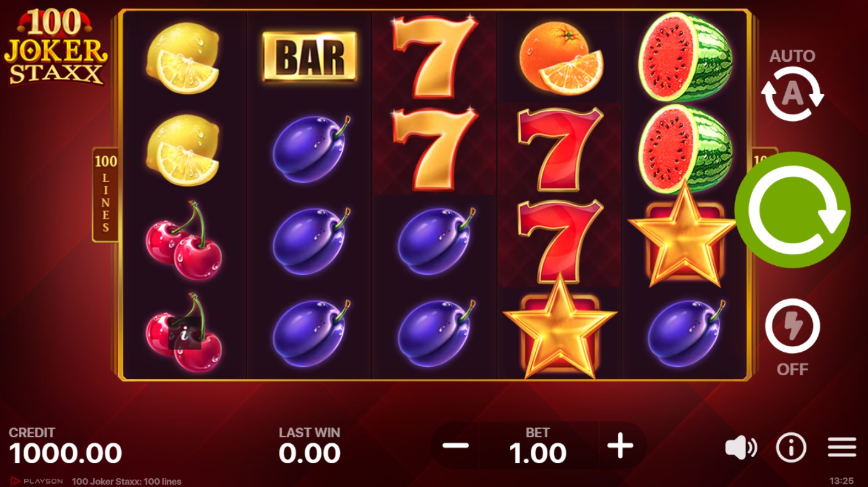Increase bet with the plus button

[x=620, y=446]
